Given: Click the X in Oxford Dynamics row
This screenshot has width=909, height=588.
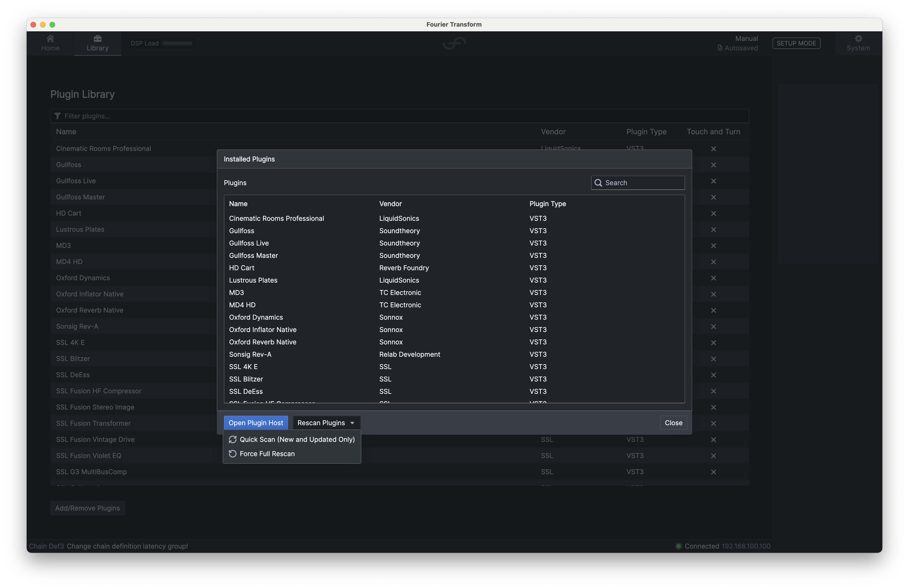Looking at the screenshot, I should point(713,278).
